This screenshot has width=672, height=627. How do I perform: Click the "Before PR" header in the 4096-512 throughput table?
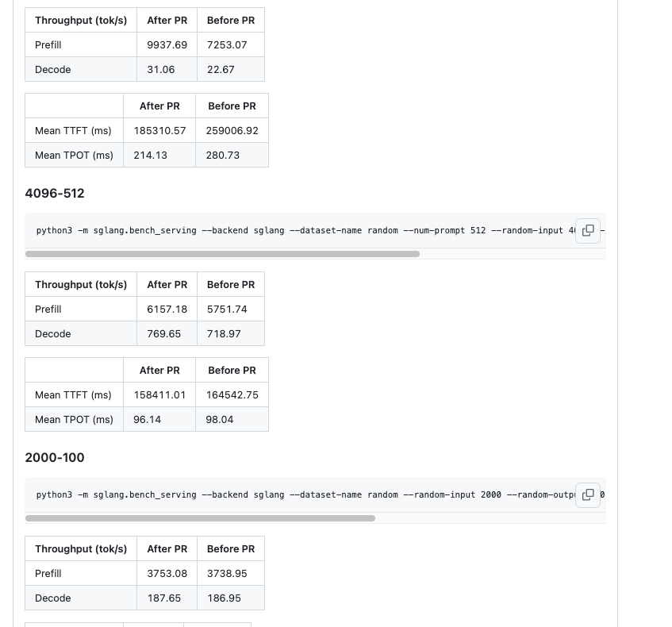tap(231, 284)
